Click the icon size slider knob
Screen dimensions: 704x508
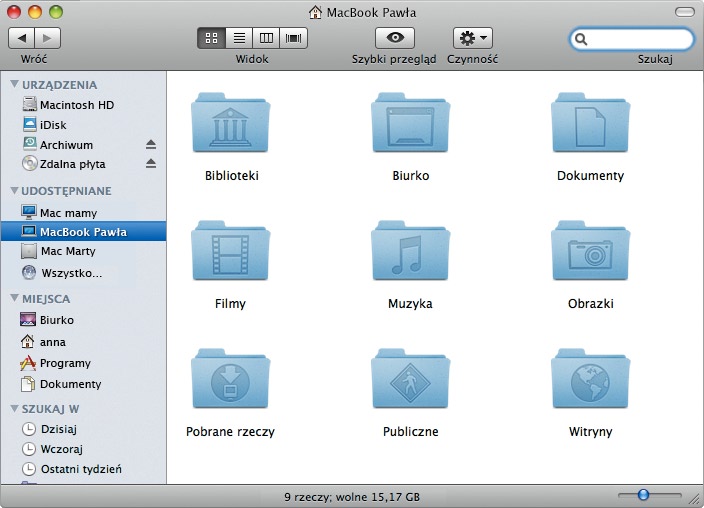[643, 495]
